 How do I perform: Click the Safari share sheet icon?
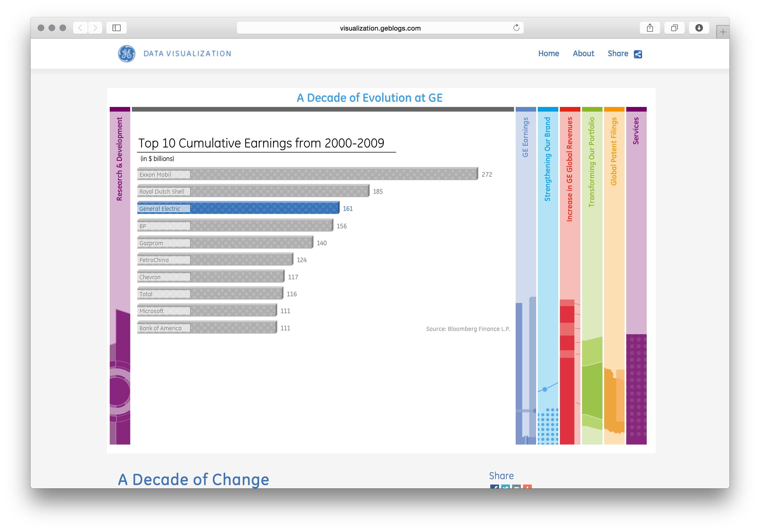click(x=650, y=28)
